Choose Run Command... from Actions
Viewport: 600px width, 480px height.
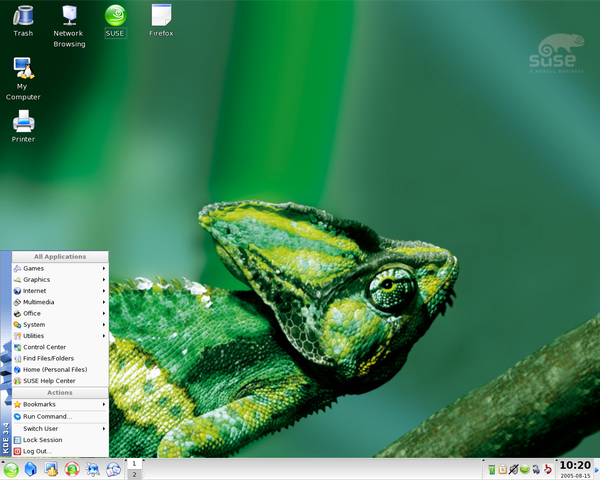pos(60,416)
